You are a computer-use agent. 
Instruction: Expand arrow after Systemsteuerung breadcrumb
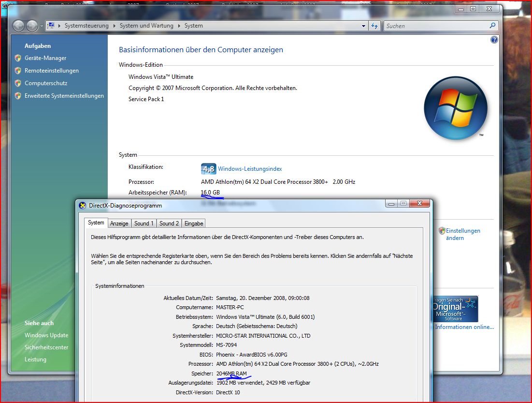tap(115, 26)
